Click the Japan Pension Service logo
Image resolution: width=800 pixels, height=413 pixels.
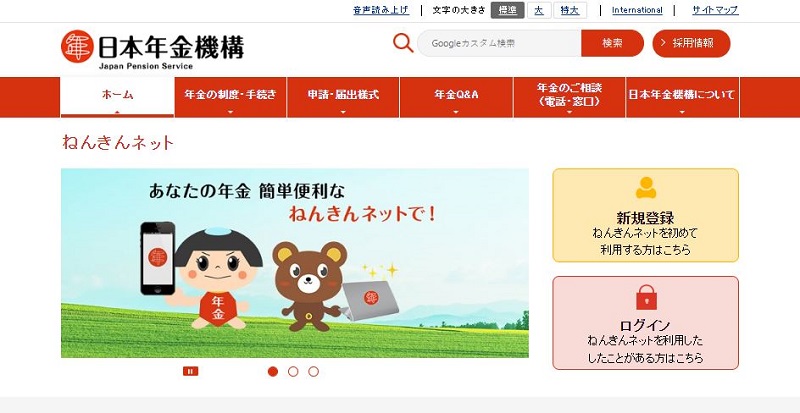pyautogui.click(x=152, y=49)
